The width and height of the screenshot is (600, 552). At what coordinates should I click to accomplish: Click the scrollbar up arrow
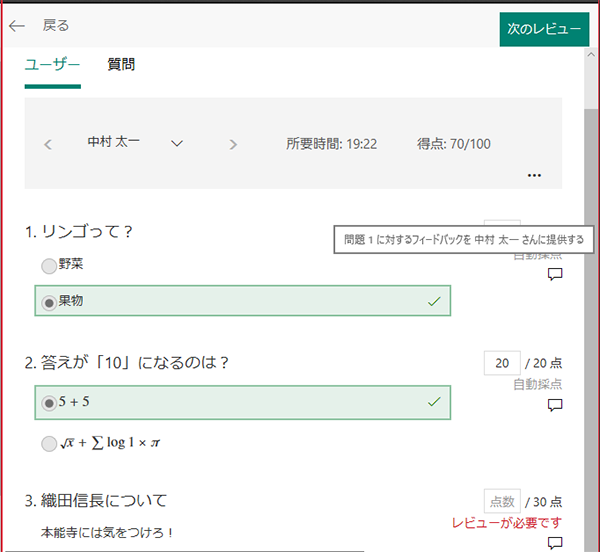pos(591,55)
